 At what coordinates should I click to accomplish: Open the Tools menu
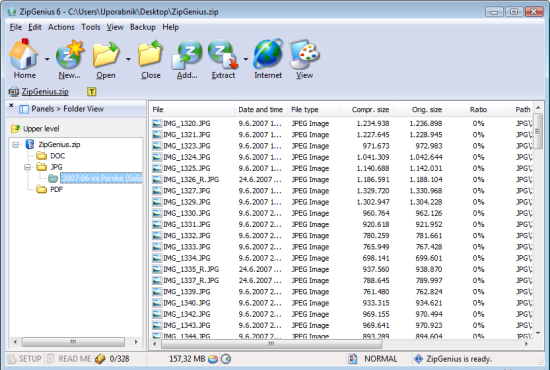click(90, 27)
